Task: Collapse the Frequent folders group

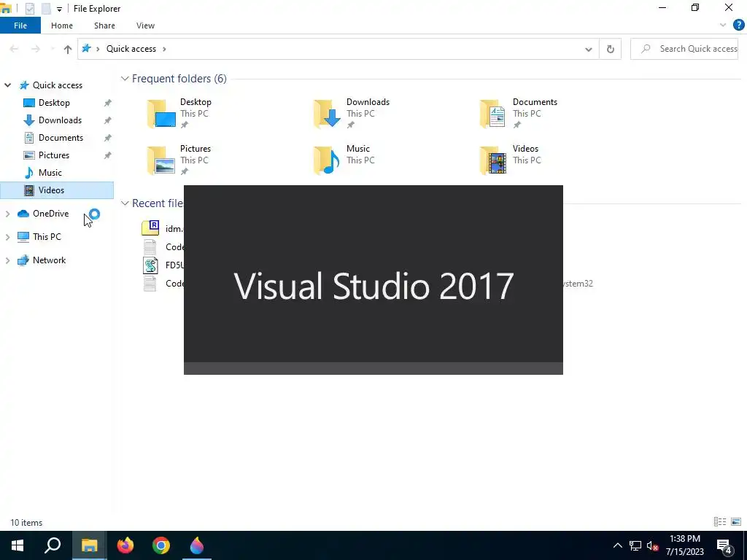Action: pyautogui.click(x=125, y=79)
